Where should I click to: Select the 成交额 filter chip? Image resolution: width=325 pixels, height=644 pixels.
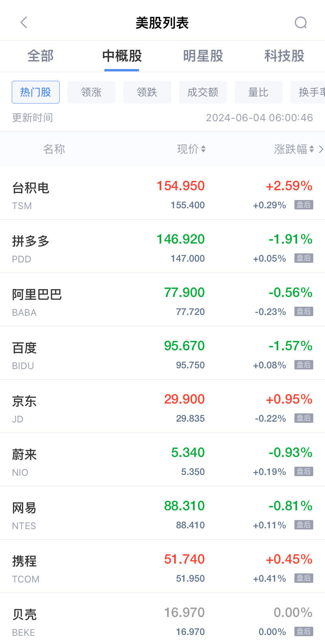coord(203,92)
